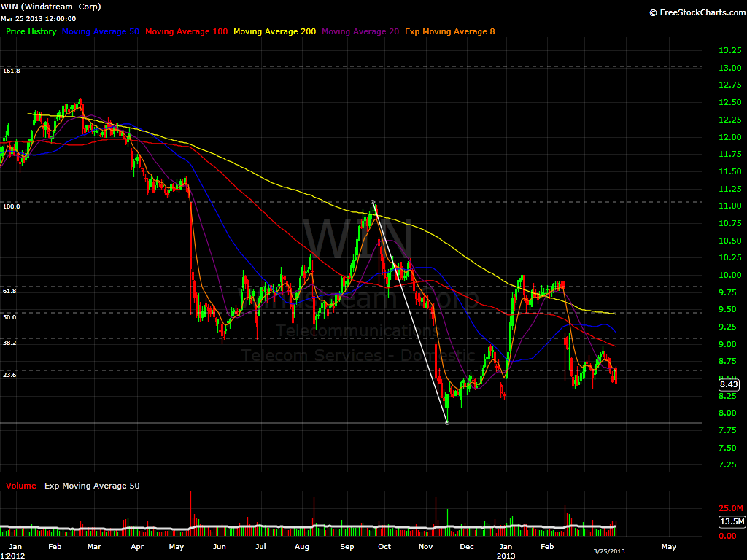Image resolution: width=747 pixels, height=560 pixels.
Task: Select the 38.2 Fibonacci retracement label
Action: pyautogui.click(x=9, y=342)
